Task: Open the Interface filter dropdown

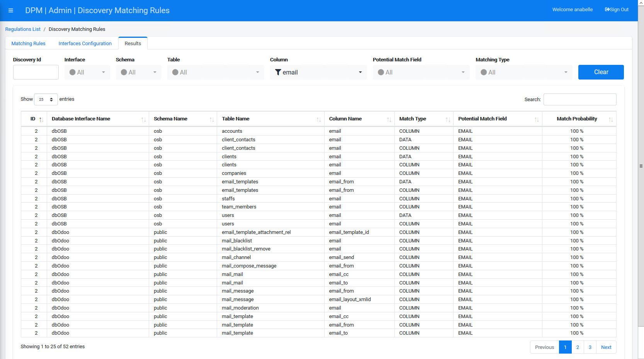Action: [87, 72]
